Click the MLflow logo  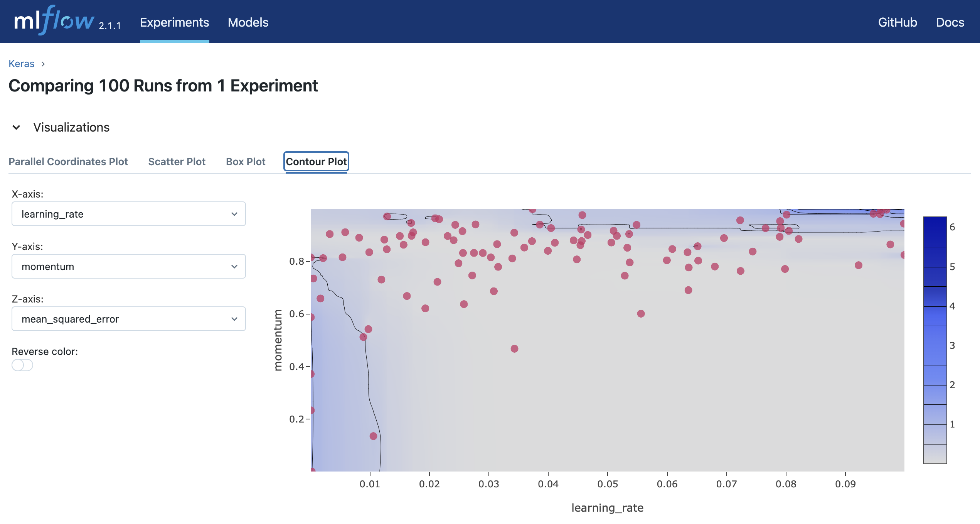click(x=54, y=20)
